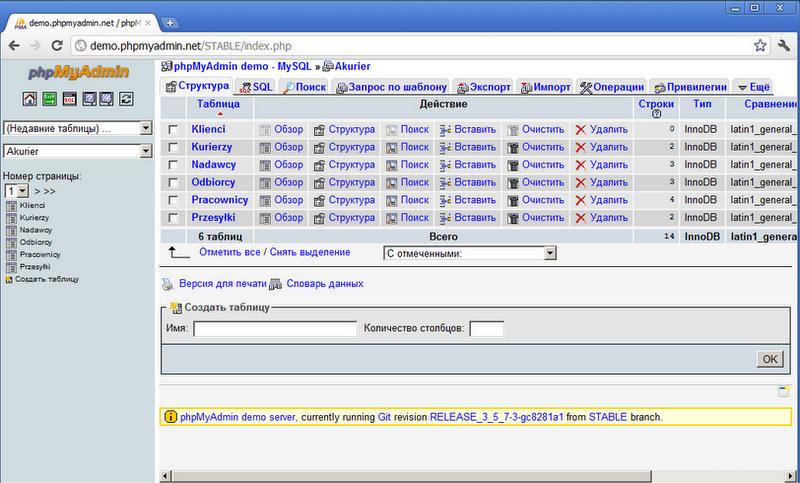Click the browser back arrow
The width and height of the screenshot is (800, 483).
click(14, 46)
